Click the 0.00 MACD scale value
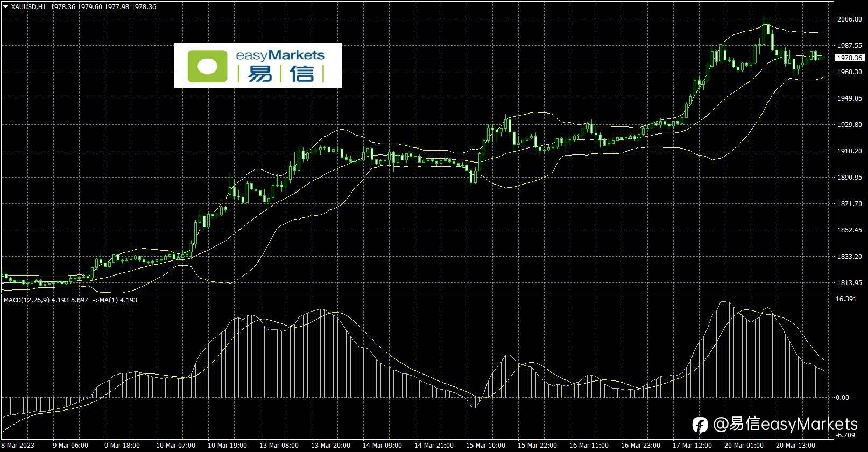Image resolution: width=868 pixels, height=452 pixels. point(843,397)
